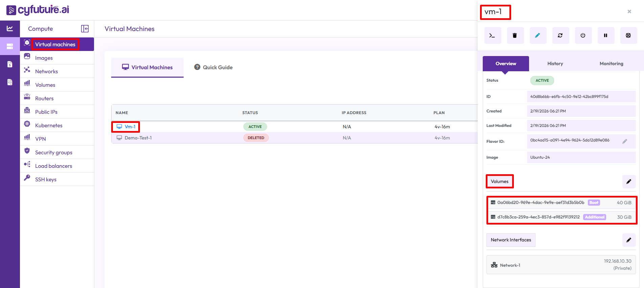This screenshot has height=288, width=644.
Task: Edit the Flavor ID field
Action: pos(624,141)
